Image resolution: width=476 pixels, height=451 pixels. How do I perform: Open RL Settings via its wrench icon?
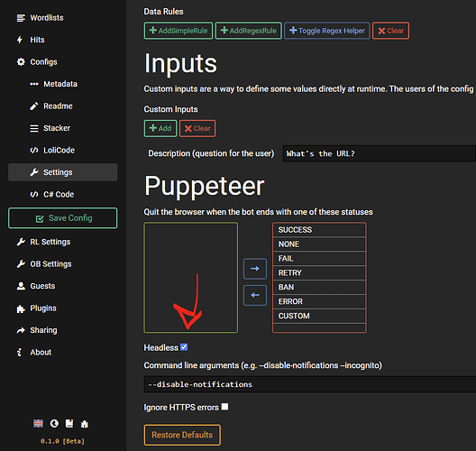[x=21, y=242]
